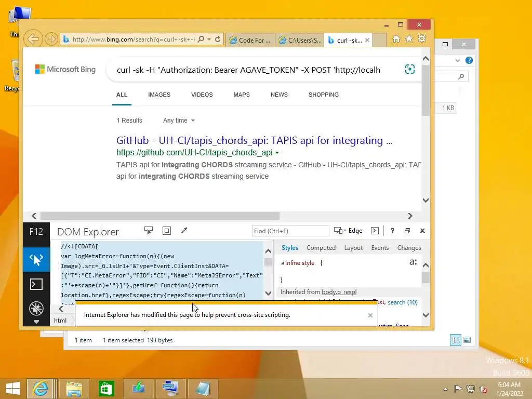The height and width of the screenshot is (399, 532).
Task: Open the F12 console toggle icon beside Edge
Action: (x=375, y=231)
